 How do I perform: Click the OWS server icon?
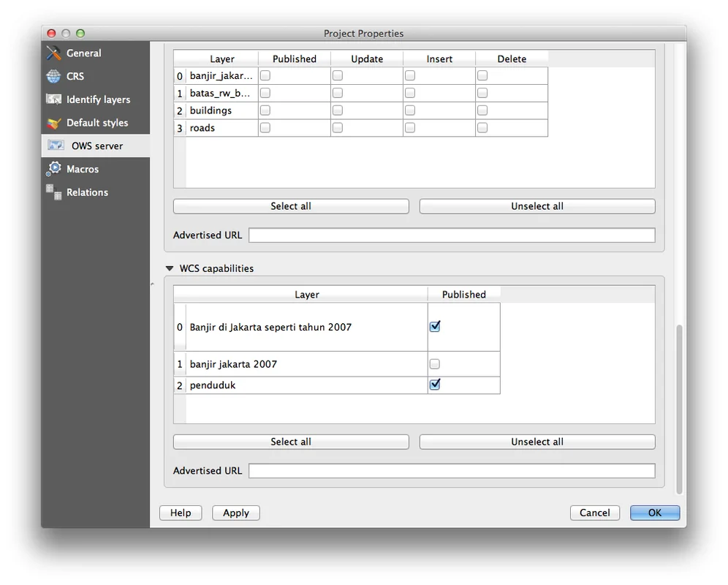(56, 146)
